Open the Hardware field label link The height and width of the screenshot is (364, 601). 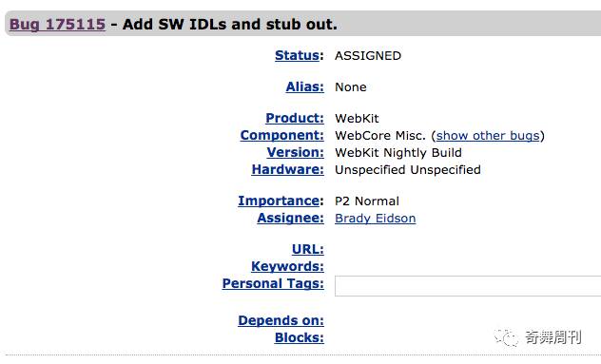click(x=288, y=169)
